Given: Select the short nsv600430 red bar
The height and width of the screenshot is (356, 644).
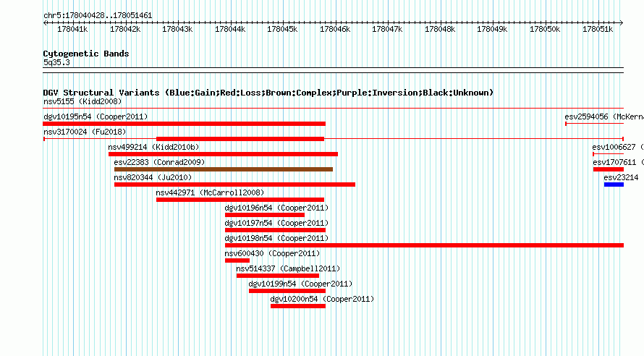Looking at the screenshot, I should coord(237,260).
